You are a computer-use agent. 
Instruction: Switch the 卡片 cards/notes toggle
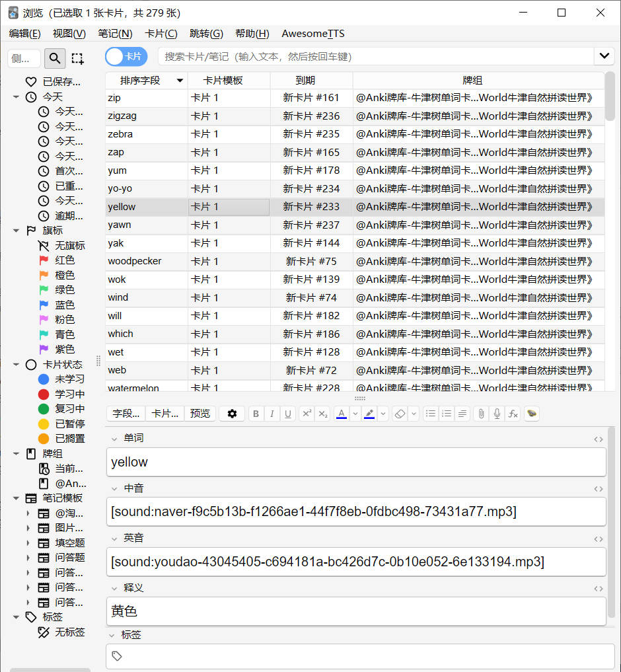point(126,57)
